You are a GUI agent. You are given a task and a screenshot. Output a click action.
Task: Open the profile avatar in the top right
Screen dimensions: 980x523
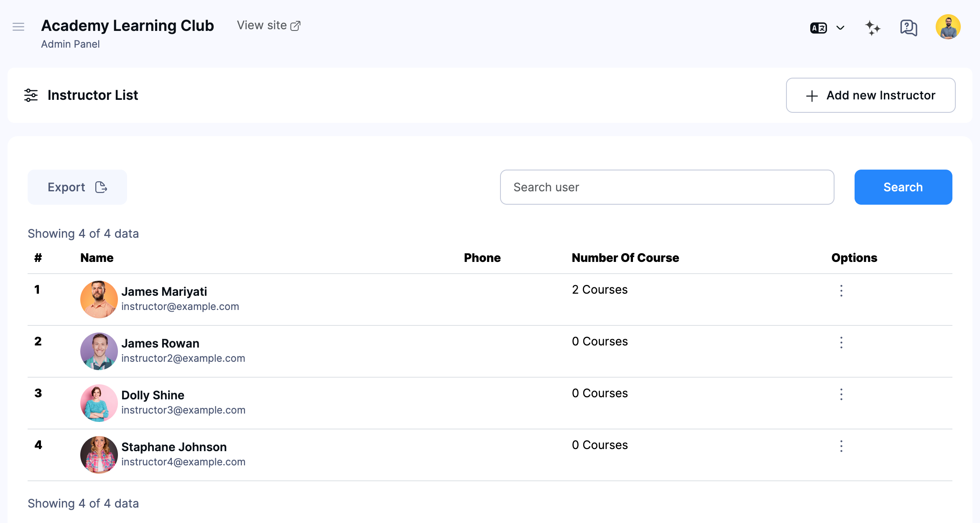[947, 26]
